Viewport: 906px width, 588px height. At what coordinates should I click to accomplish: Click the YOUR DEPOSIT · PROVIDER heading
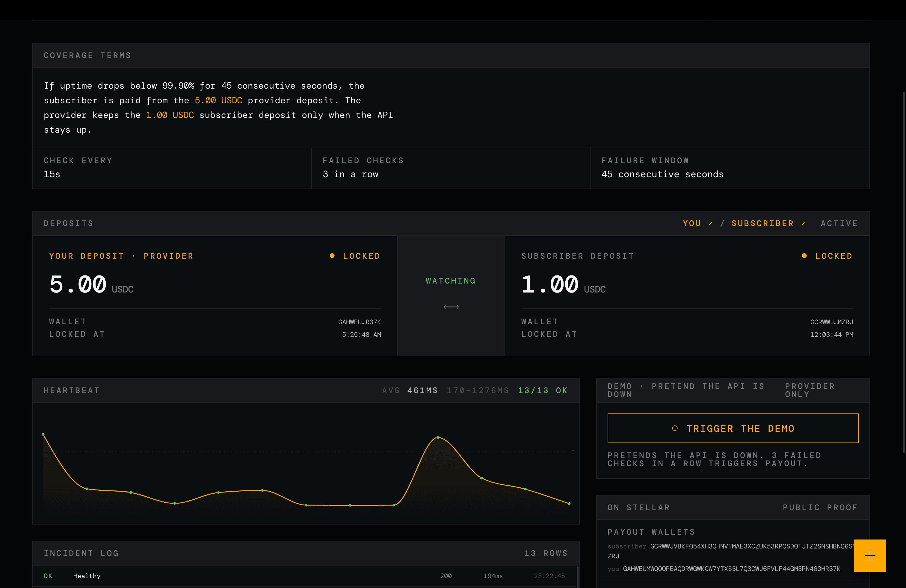(121, 256)
